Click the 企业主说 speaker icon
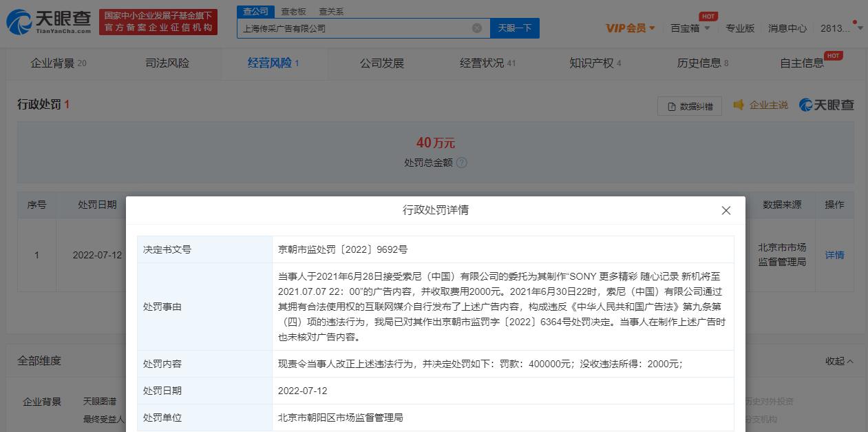 pos(739,105)
